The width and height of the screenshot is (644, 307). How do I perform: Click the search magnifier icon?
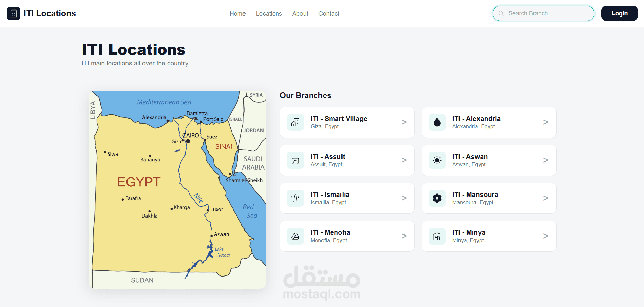pos(501,14)
